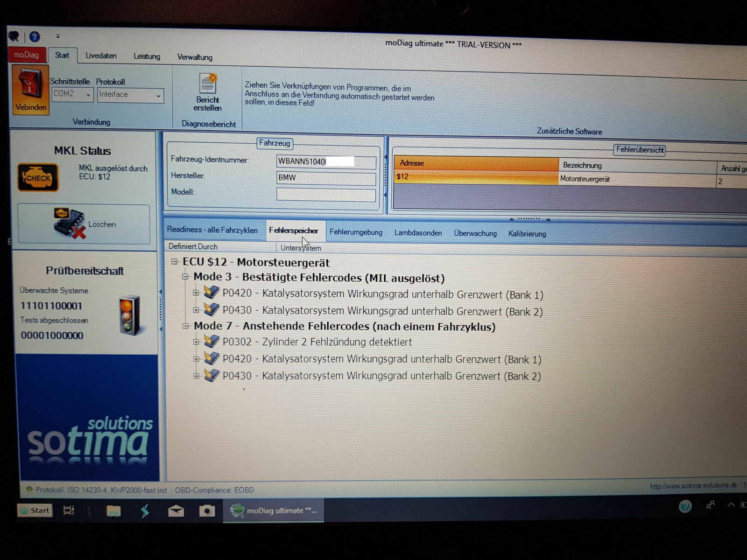Open the quick access toolbar dropdown arrow
The image size is (747, 560).
[58, 36]
